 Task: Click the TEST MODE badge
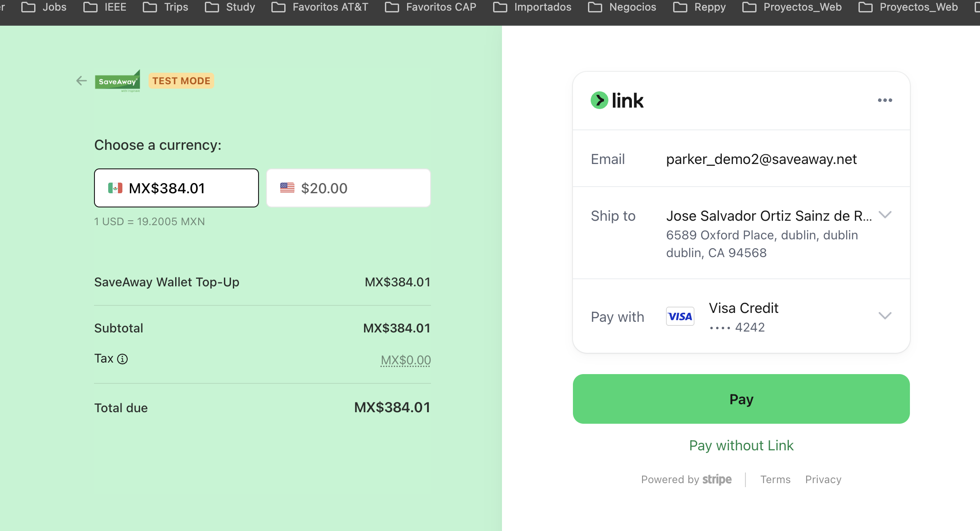click(181, 81)
